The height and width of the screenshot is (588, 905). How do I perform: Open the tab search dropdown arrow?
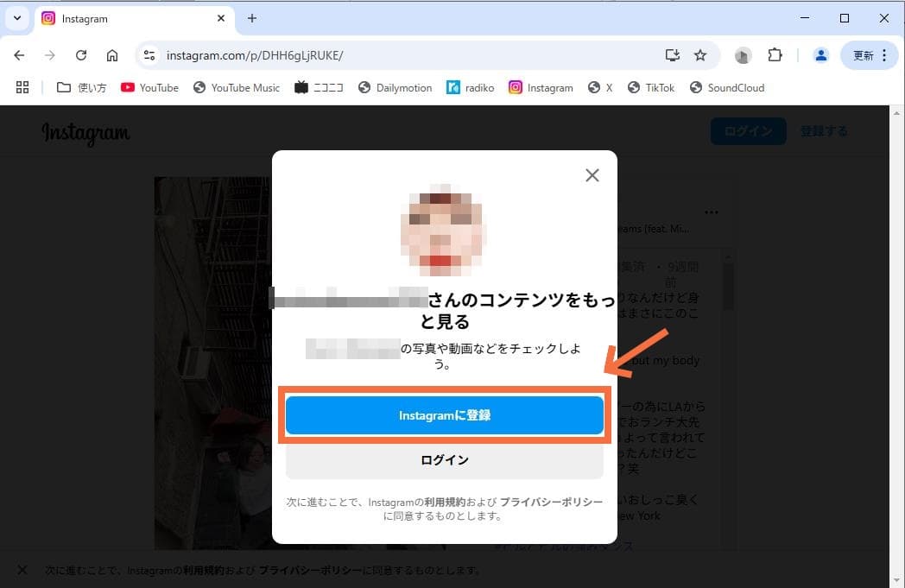coord(17,18)
